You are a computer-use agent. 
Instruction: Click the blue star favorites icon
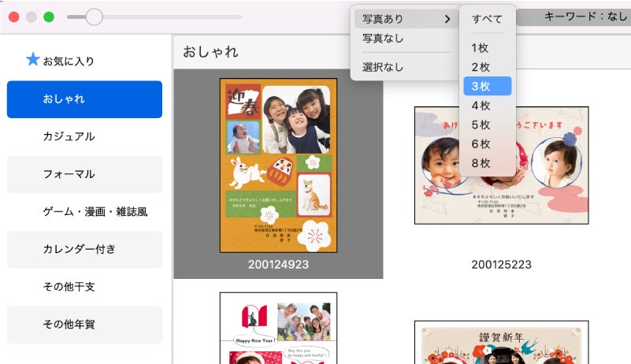(x=33, y=59)
